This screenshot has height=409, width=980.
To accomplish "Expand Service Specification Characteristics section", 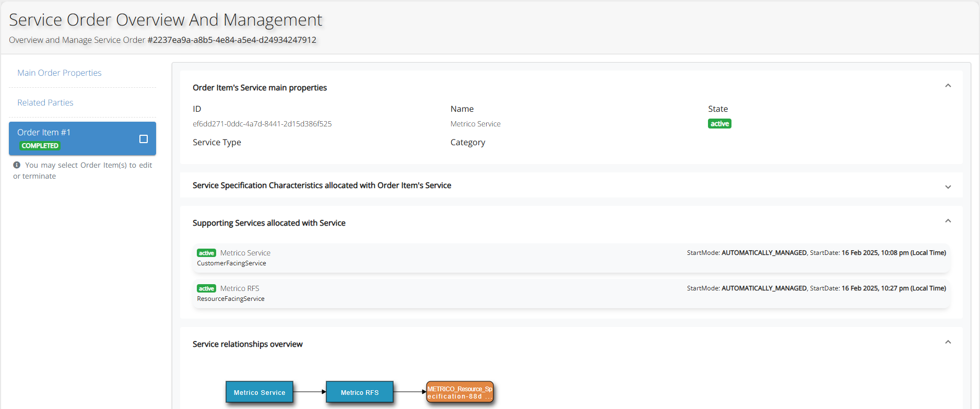I will (x=948, y=186).
